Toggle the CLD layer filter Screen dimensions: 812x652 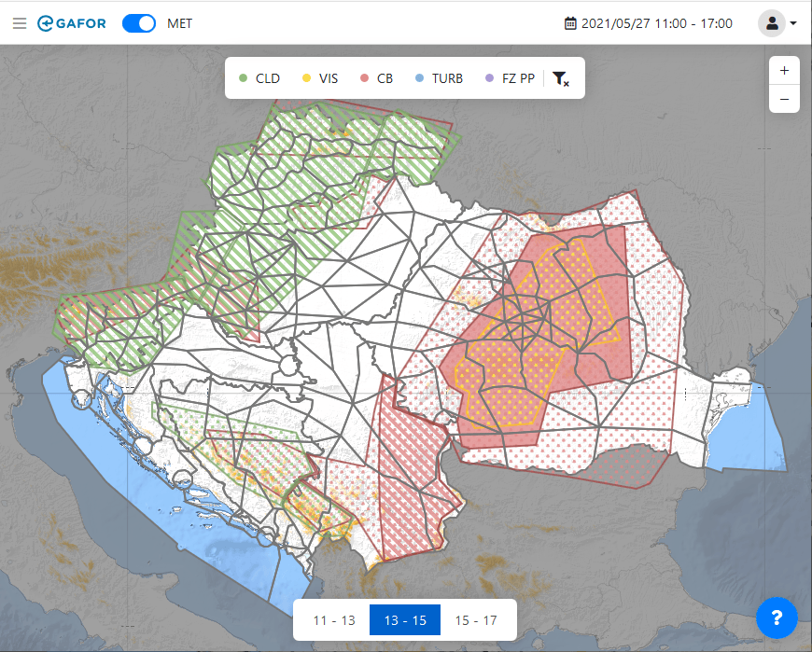[x=259, y=78]
